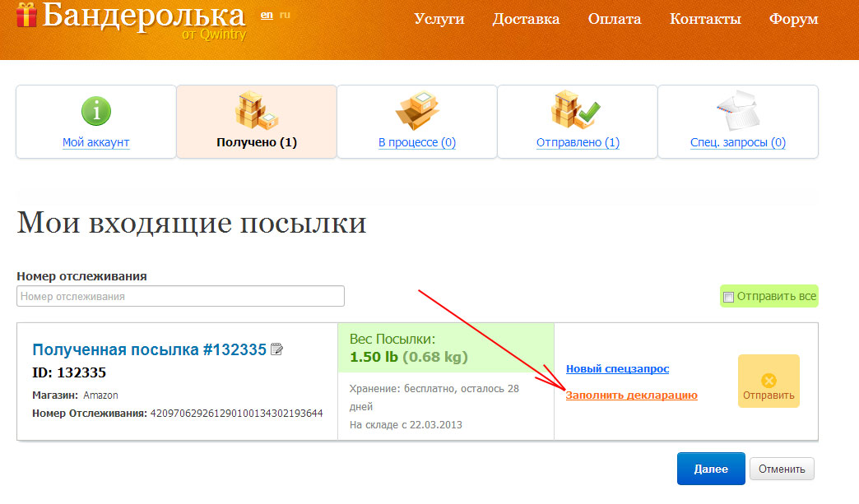This screenshot has width=859, height=504.
Task: Open the Контакты page
Action: 705,19
